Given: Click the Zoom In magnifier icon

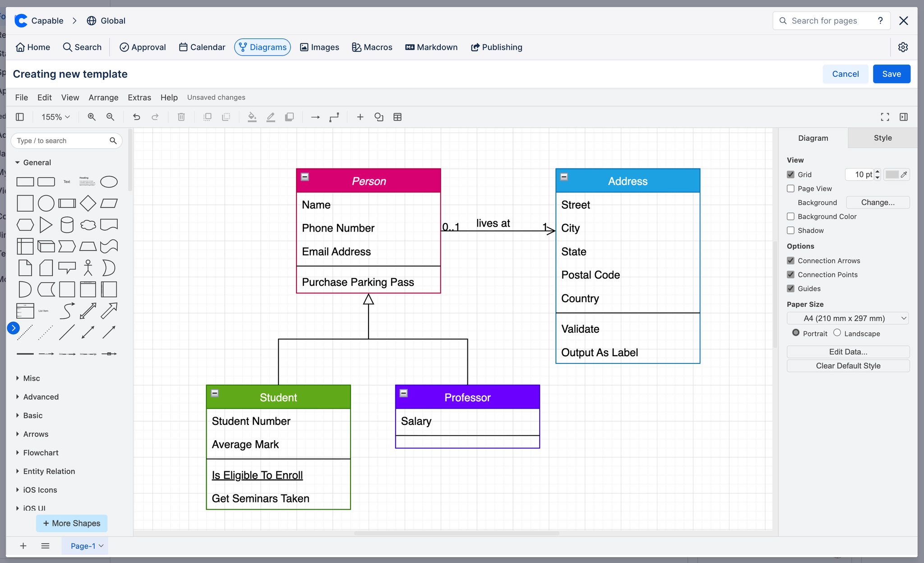Looking at the screenshot, I should 92,116.
